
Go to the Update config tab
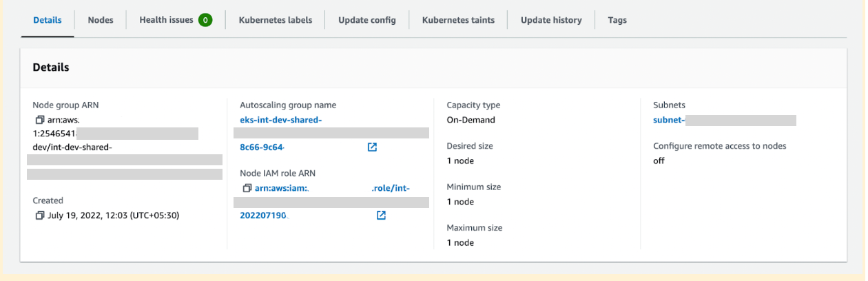click(366, 20)
